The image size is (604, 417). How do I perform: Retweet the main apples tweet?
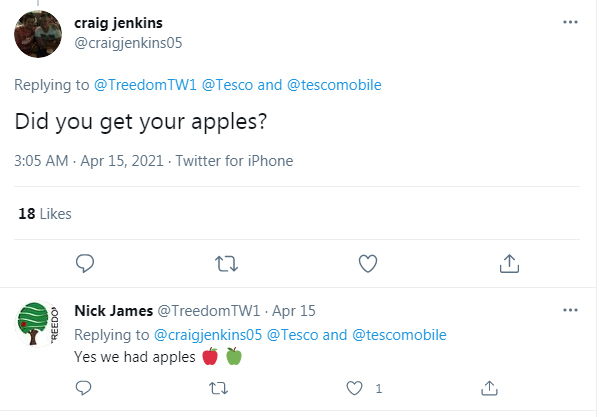coord(227,263)
